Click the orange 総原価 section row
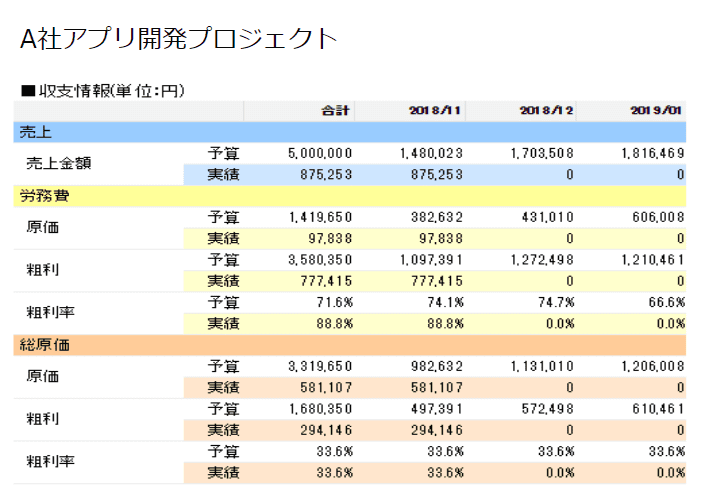Viewport: 709px width, 500px height. (350, 344)
